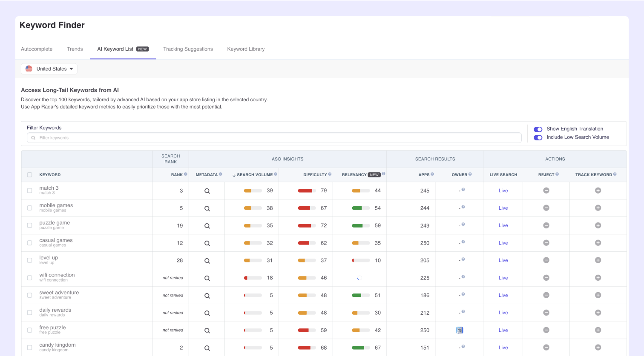Open Live results for daily rewards
644x356 pixels.
click(x=503, y=313)
